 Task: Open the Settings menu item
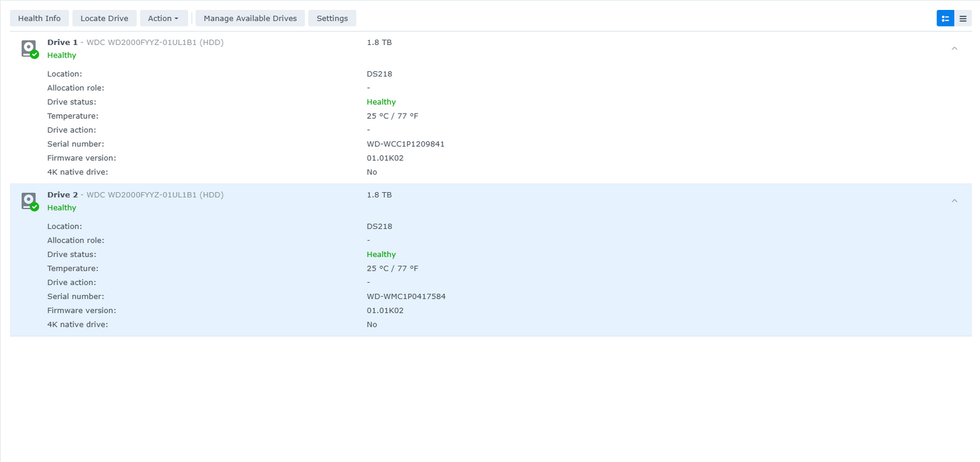(332, 18)
